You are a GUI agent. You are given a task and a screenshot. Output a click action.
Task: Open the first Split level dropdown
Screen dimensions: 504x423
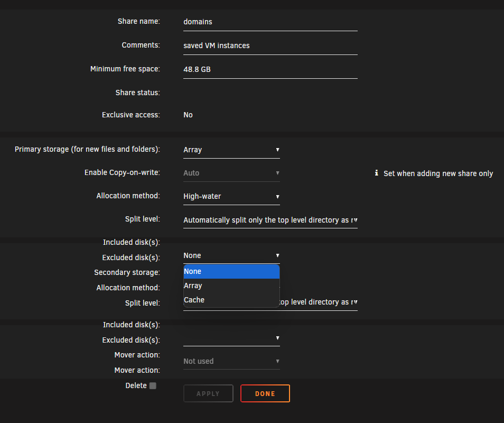click(x=270, y=220)
